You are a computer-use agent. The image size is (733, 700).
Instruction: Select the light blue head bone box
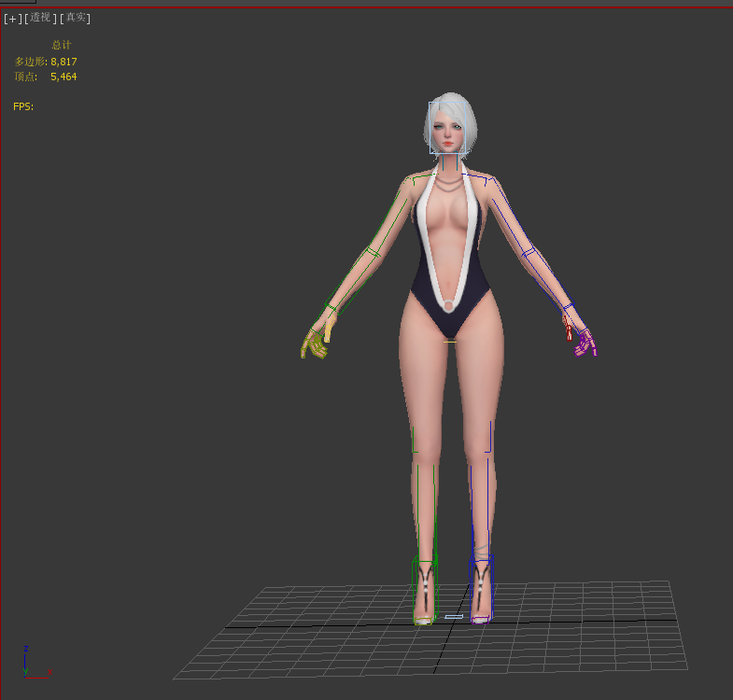(447, 127)
